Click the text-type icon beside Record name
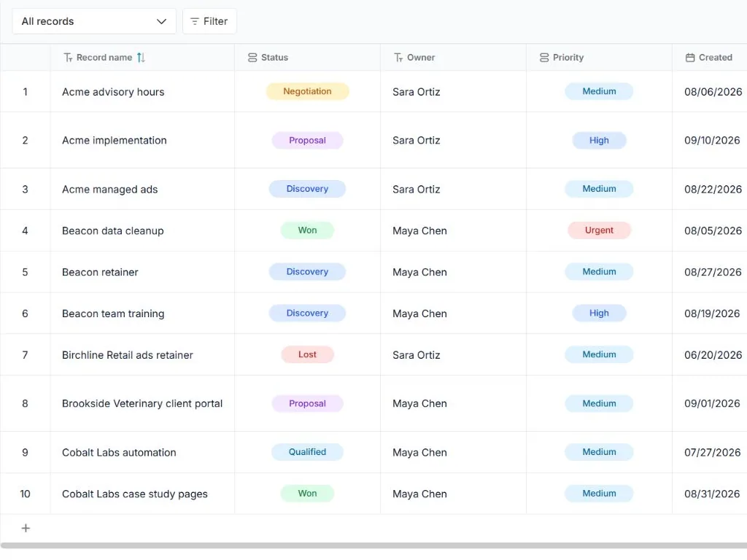Image resolution: width=747 pixels, height=560 pixels. 68,58
